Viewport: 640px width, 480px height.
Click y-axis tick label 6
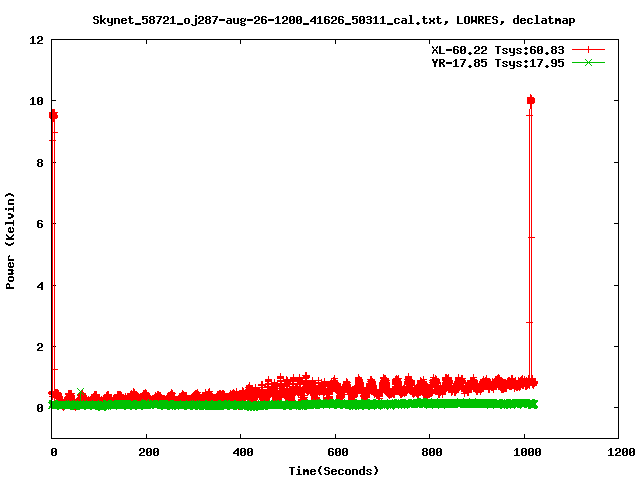point(40,224)
